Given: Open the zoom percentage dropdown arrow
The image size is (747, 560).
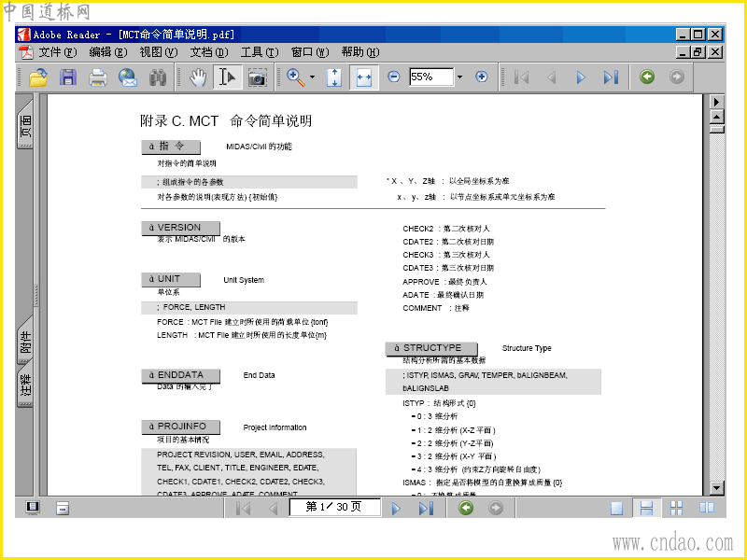Looking at the screenshot, I should 459,77.
